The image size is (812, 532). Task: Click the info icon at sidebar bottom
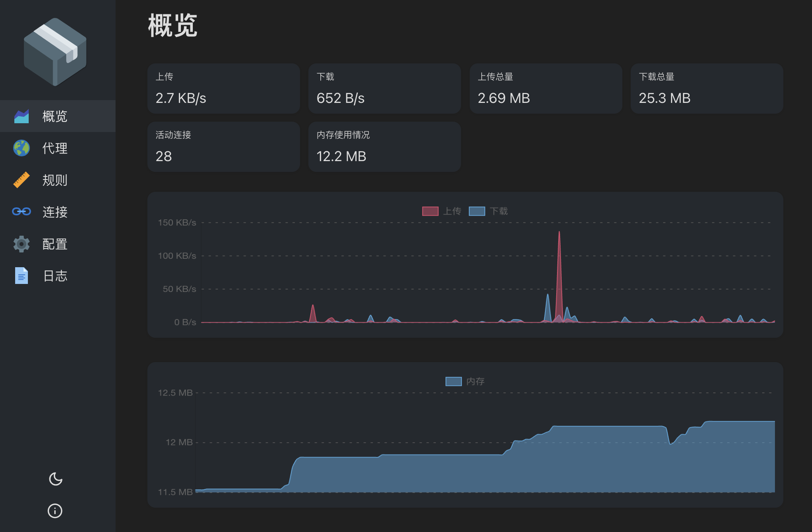(55, 511)
